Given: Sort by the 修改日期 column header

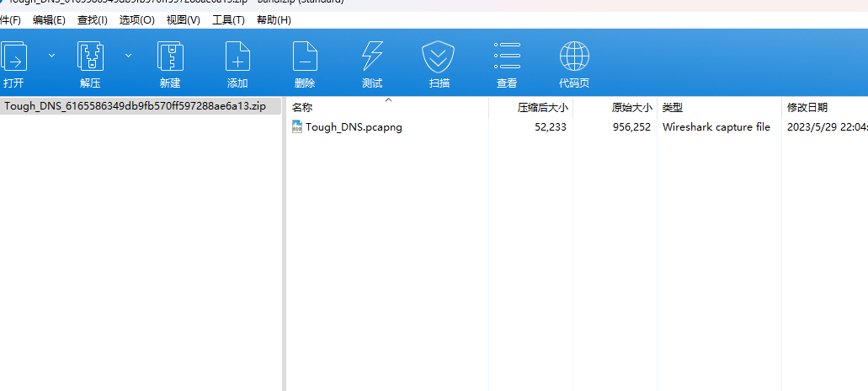Looking at the screenshot, I should coord(807,108).
